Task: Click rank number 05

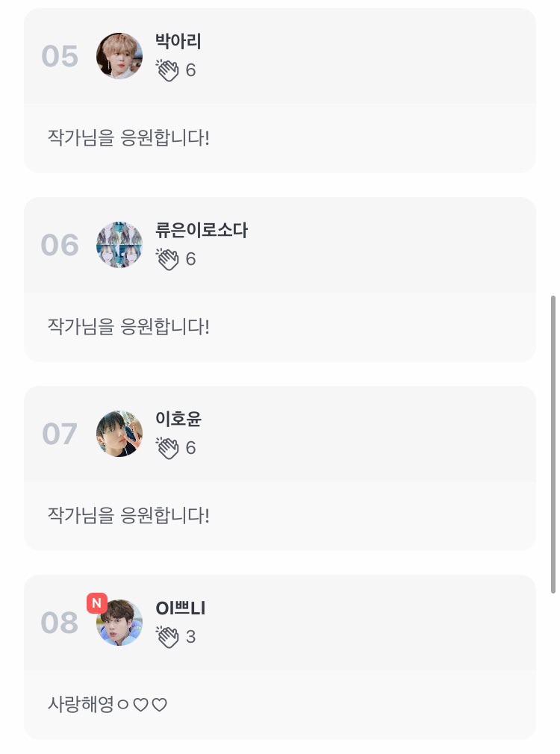Action: pyautogui.click(x=60, y=57)
